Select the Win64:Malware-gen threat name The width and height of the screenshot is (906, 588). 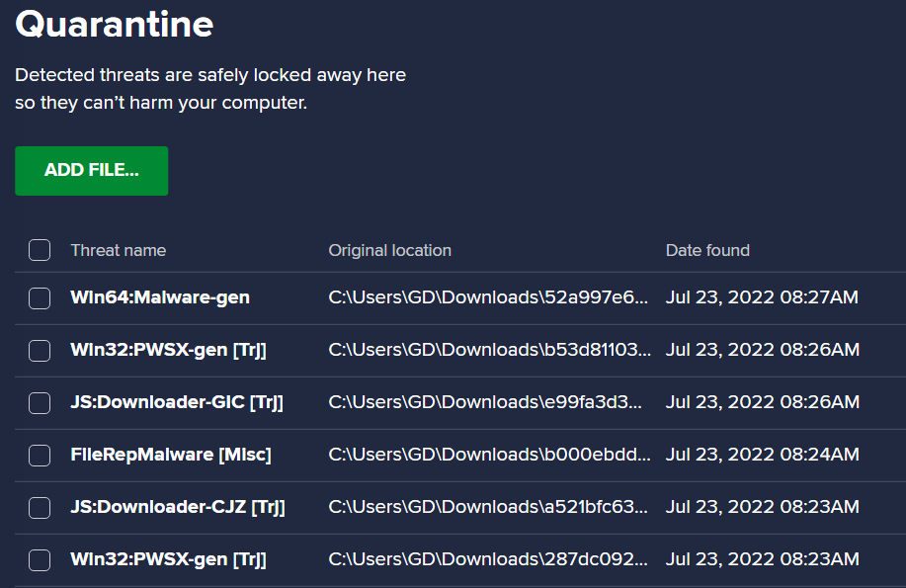coord(160,297)
